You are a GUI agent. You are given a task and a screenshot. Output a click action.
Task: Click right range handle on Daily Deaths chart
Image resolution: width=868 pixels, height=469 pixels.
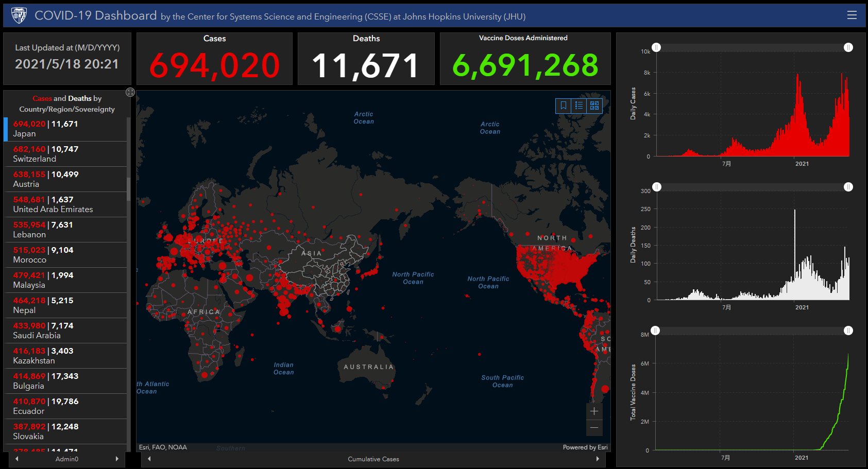click(x=848, y=187)
